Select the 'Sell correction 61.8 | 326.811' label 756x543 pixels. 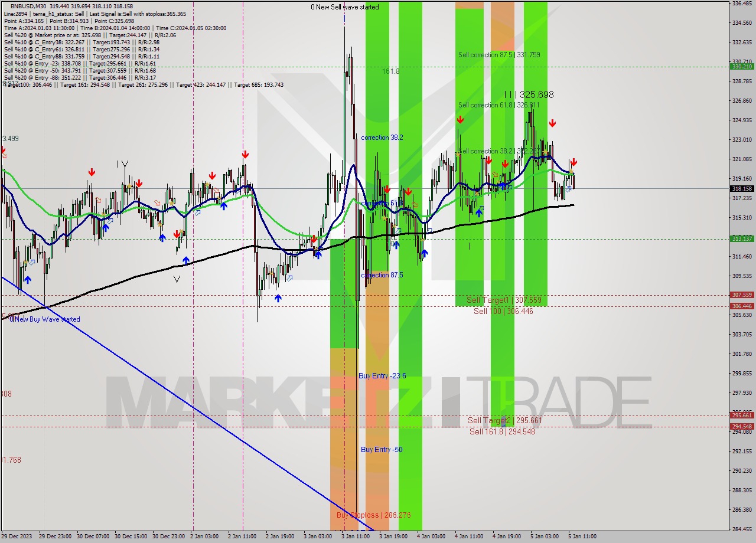click(x=499, y=105)
